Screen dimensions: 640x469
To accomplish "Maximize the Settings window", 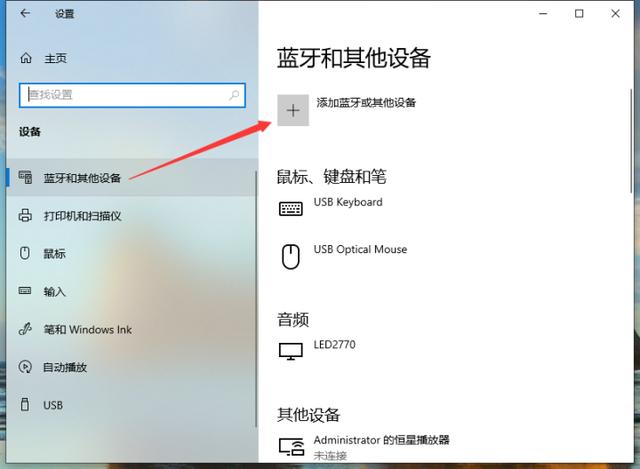I will 579,13.
